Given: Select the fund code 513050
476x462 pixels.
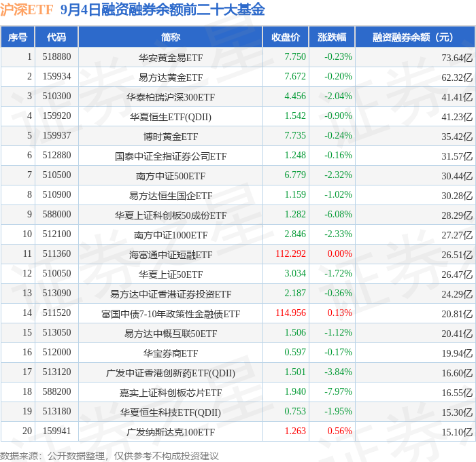Looking at the screenshot, I should 56,333.
